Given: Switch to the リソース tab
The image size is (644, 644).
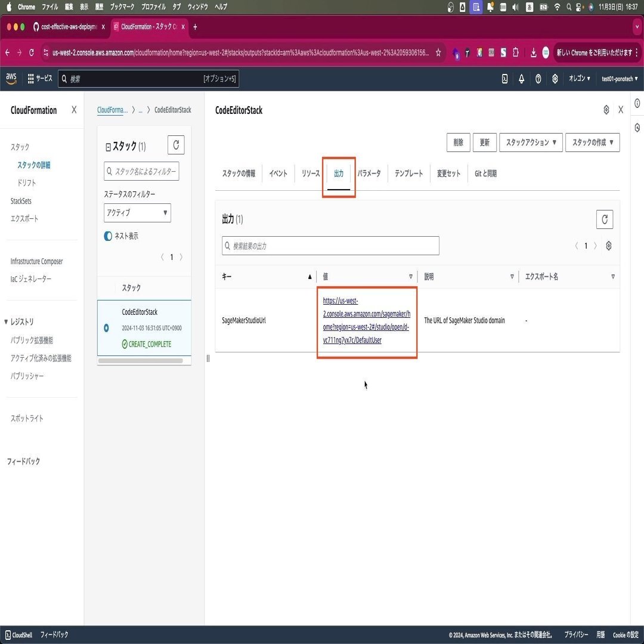Looking at the screenshot, I should pos(311,174).
